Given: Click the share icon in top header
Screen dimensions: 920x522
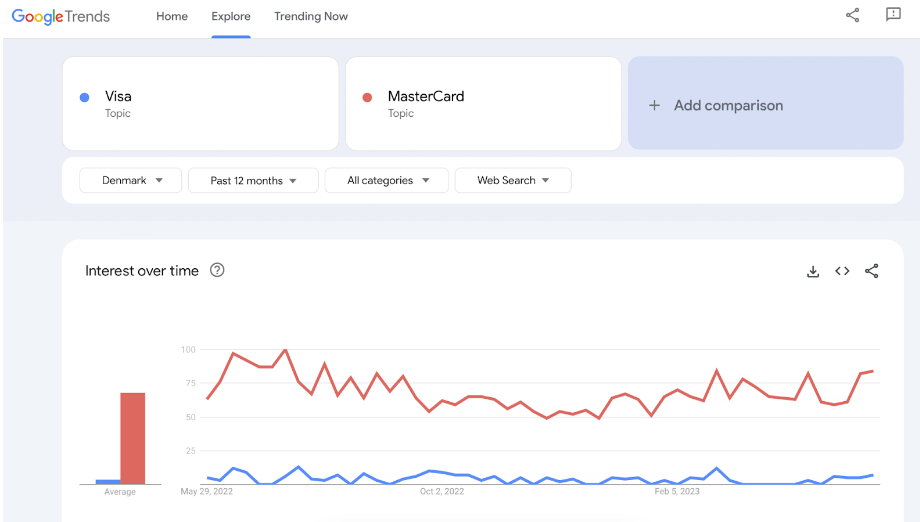Looking at the screenshot, I should coord(852,15).
